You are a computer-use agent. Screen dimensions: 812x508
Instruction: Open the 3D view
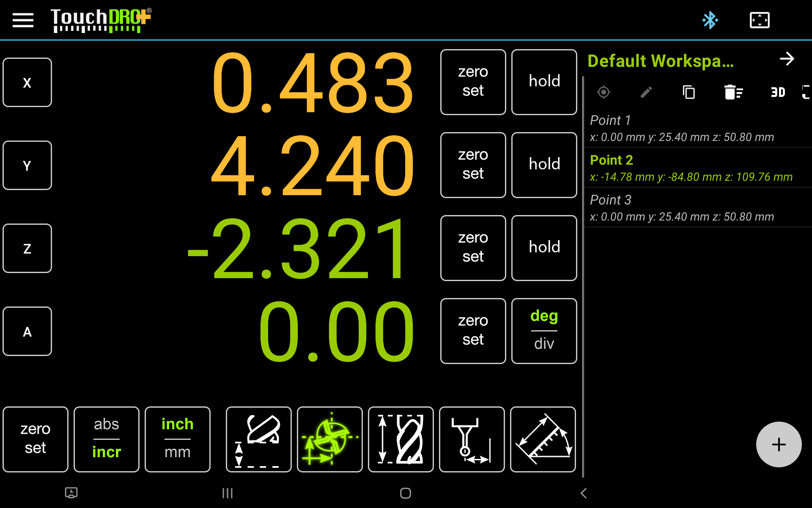click(778, 92)
